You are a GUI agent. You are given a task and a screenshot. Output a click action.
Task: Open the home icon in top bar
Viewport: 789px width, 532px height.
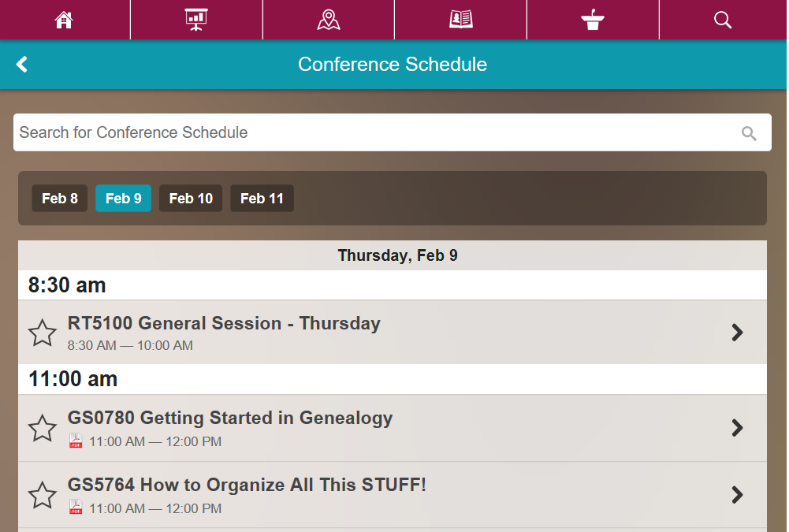coord(64,20)
